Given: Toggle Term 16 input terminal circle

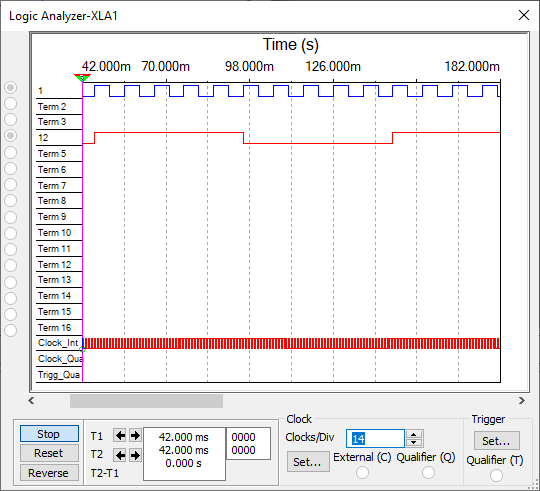Looking at the screenshot, I should [11, 330].
